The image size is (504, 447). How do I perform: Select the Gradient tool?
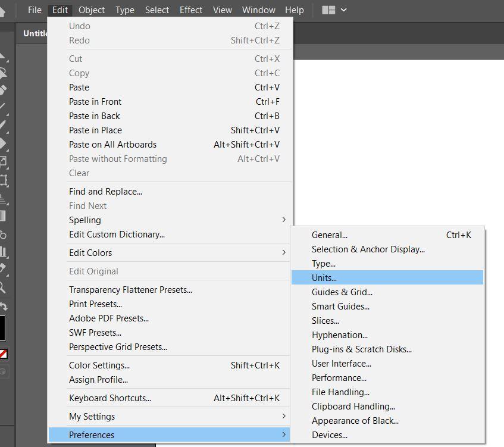click(x=2, y=216)
